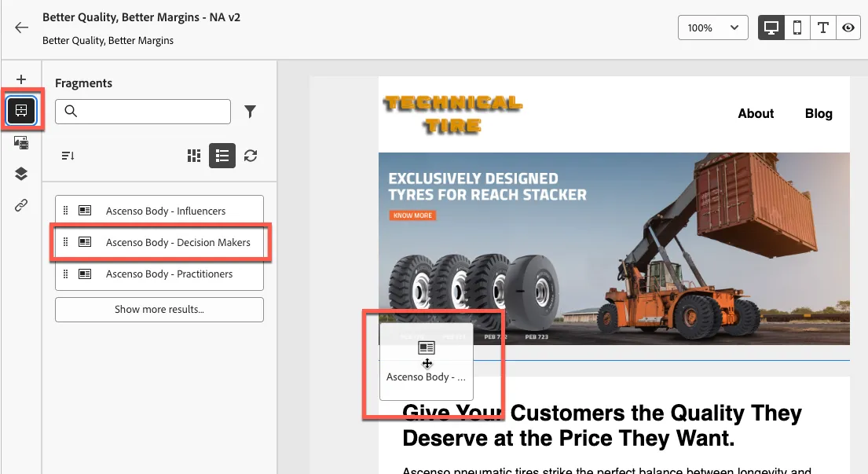Click the Fragments search field
The image size is (868, 474).
pos(143,112)
